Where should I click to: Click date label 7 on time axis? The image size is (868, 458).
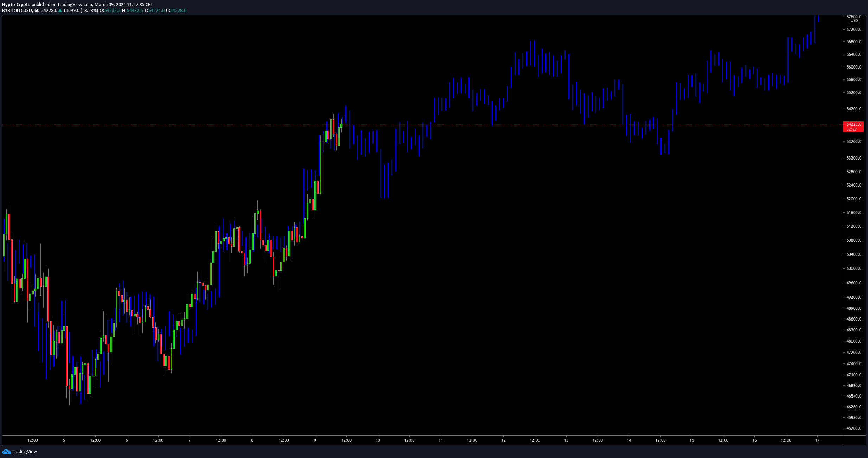click(x=190, y=440)
